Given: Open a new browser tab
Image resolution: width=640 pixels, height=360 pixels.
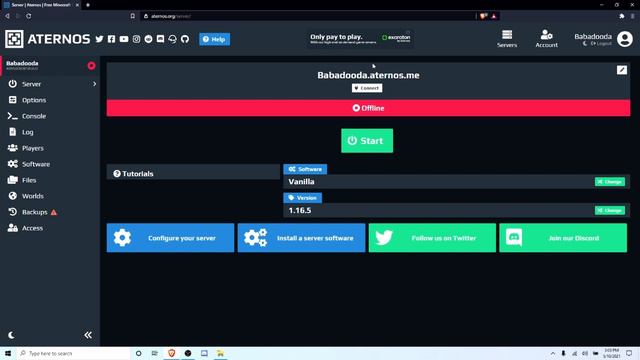Looking at the screenshot, I should pos(88,5).
